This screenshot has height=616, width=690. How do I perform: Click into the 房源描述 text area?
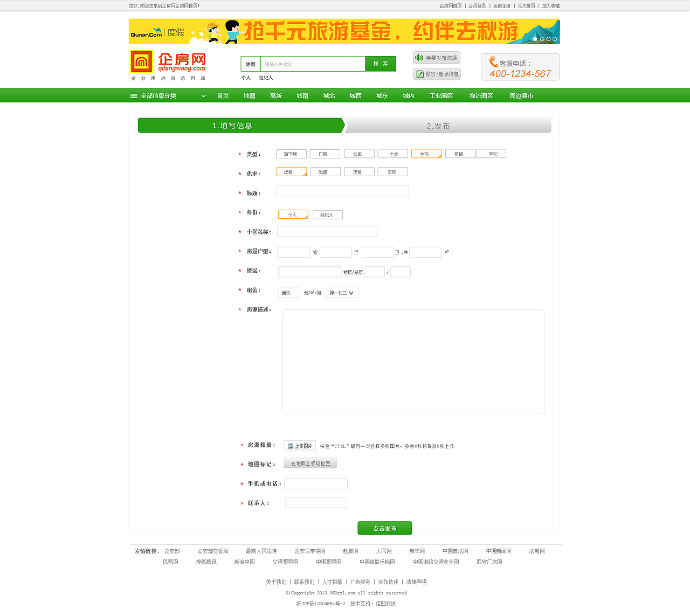coord(413,362)
